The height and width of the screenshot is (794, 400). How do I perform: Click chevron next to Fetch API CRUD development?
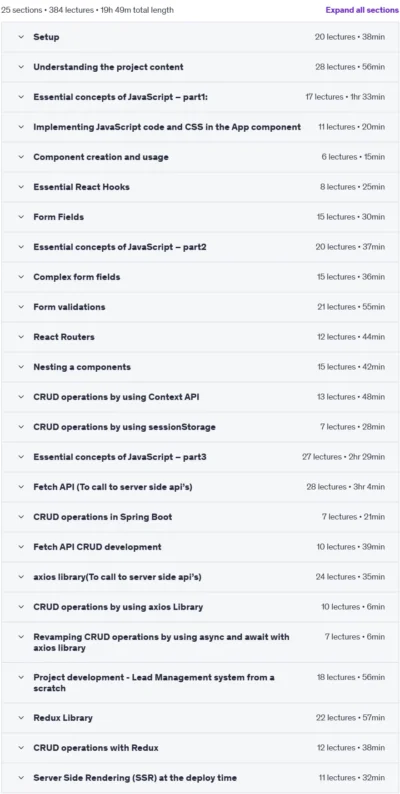click(21, 547)
